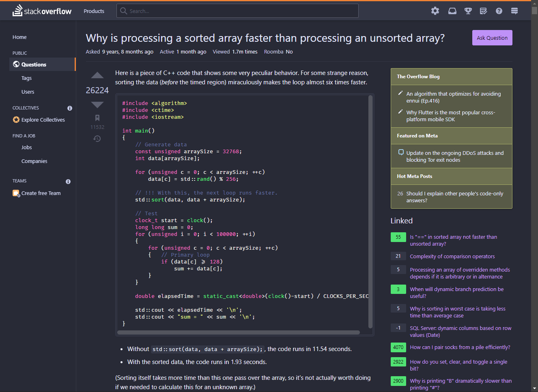Open the Products dropdown
Viewport: 538px width, 392px height.
pos(94,11)
